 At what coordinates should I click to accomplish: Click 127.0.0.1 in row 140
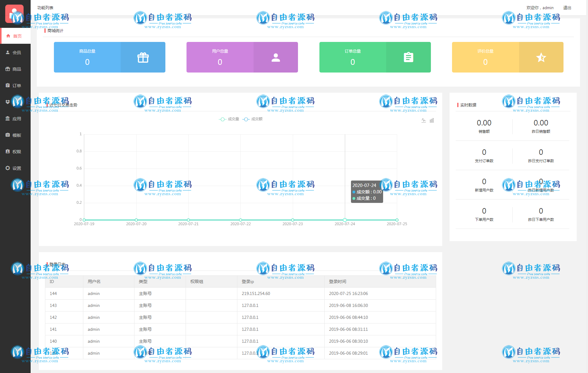250,341
